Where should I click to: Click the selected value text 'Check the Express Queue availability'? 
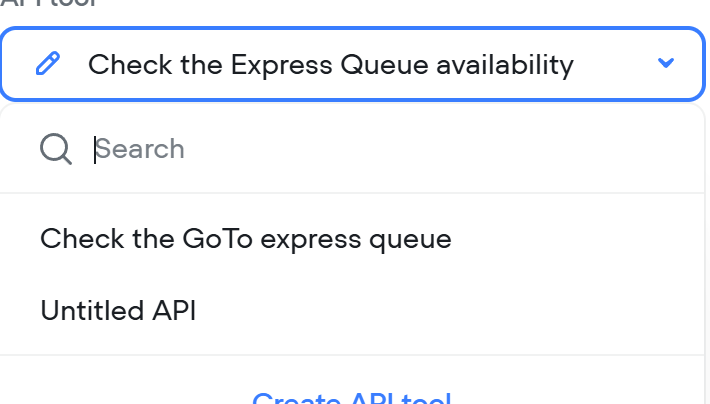point(331,65)
